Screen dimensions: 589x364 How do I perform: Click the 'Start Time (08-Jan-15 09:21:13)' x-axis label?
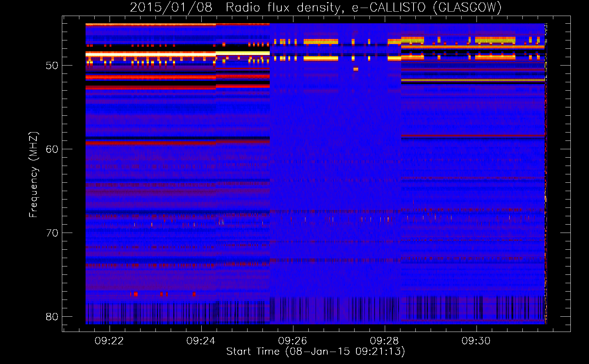[x=316, y=351]
